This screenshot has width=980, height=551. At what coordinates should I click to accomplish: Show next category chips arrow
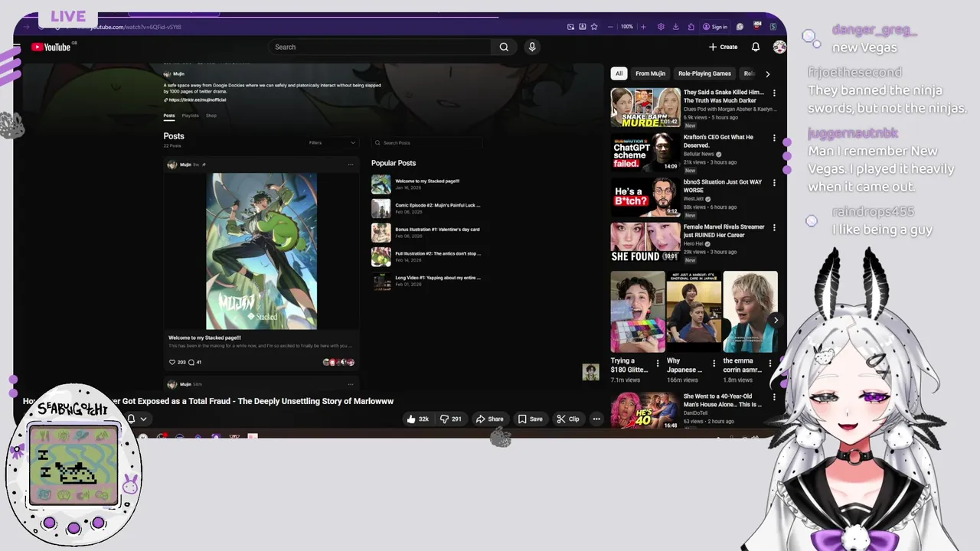point(768,73)
